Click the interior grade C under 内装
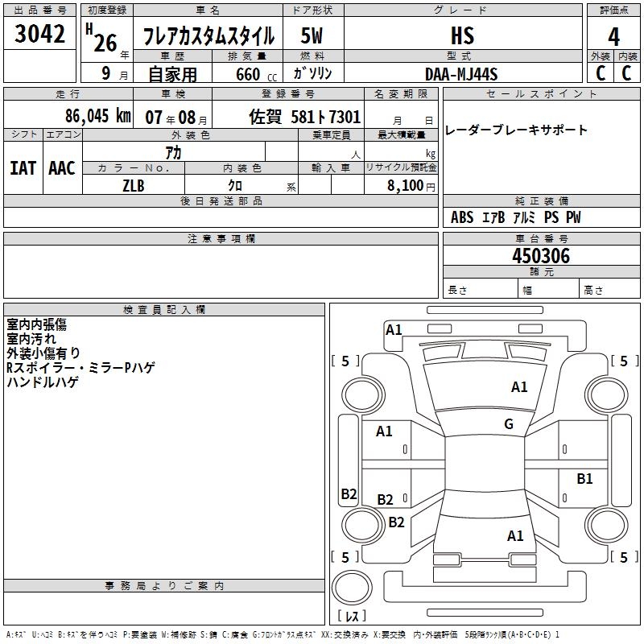Image resolution: width=644 pixels, height=644 pixels. tap(626, 73)
